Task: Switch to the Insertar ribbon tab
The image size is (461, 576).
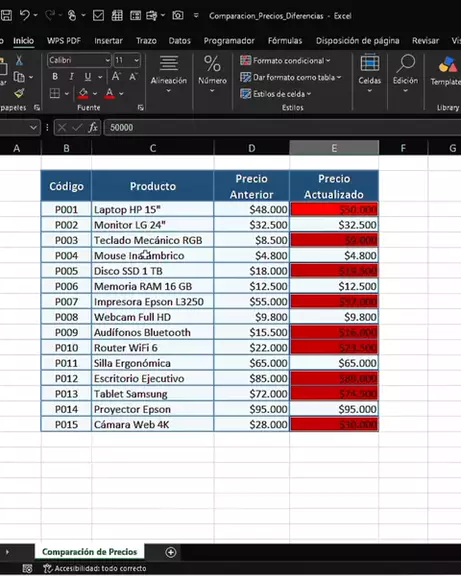Action: tap(108, 41)
